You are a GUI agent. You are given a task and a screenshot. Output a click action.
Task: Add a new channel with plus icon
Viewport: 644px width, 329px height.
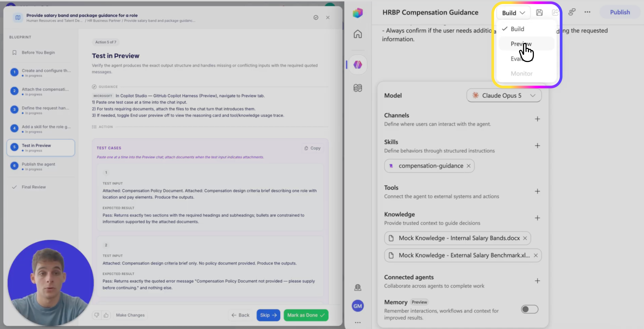537,119
